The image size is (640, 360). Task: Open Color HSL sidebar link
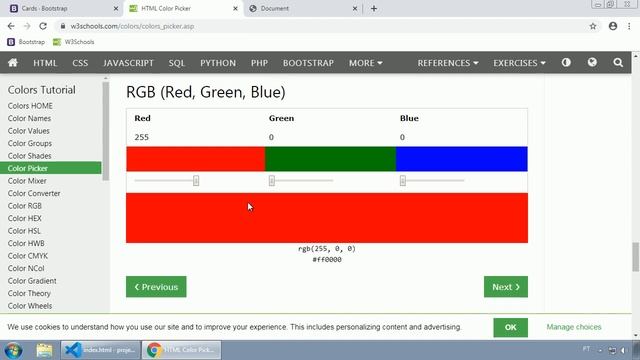coord(24,231)
